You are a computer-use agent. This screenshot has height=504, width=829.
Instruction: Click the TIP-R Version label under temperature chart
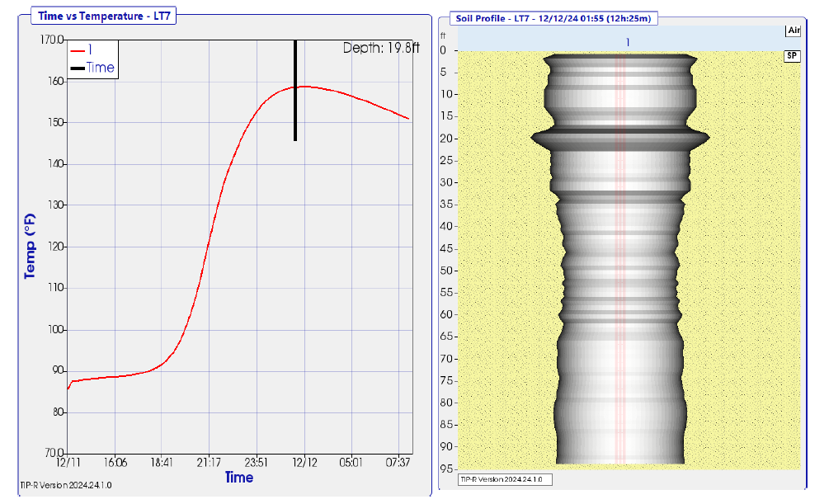click(65, 486)
